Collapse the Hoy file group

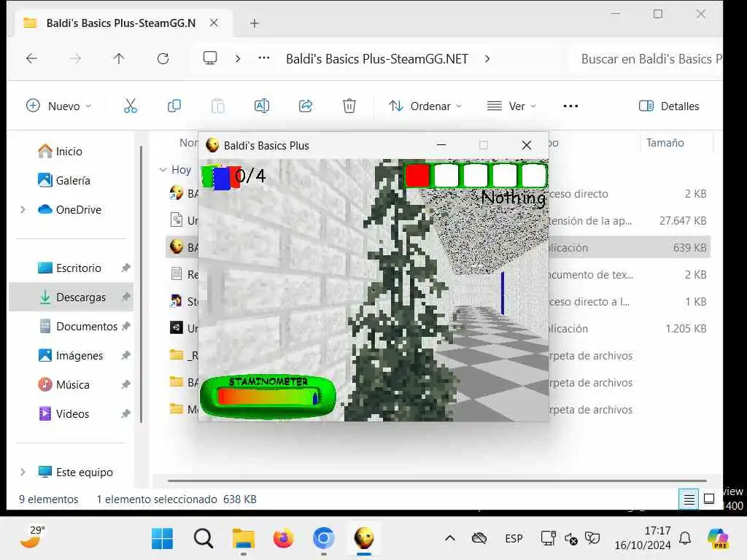(163, 169)
